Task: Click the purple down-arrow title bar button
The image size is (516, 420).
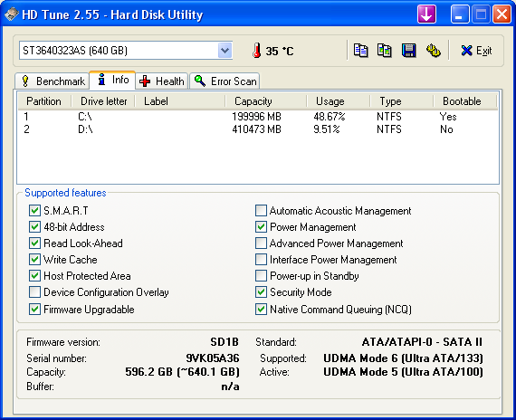Action: (426, 14)
